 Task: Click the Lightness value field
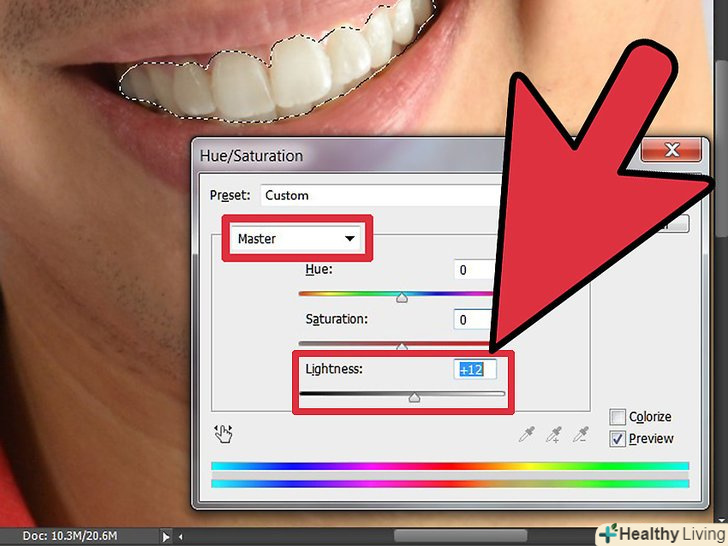click(474, 370)
